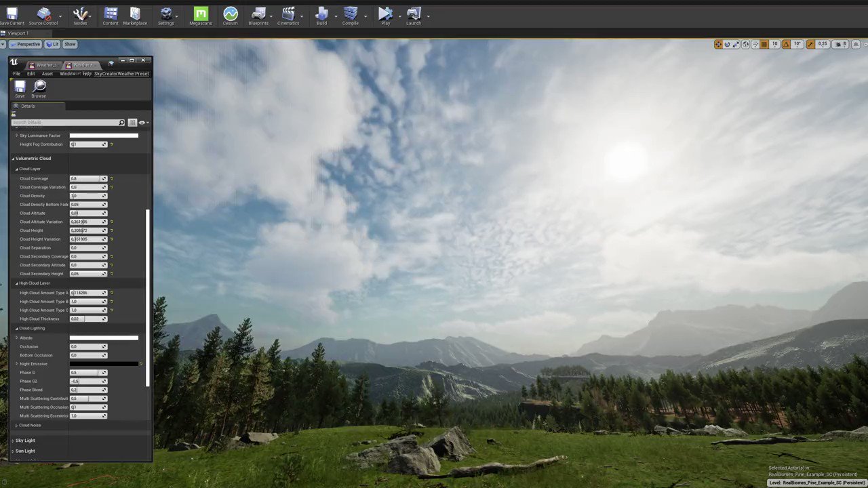The image size is (868, 488).
Task: Select the Save icon in the preset editor
Action: 20,87
